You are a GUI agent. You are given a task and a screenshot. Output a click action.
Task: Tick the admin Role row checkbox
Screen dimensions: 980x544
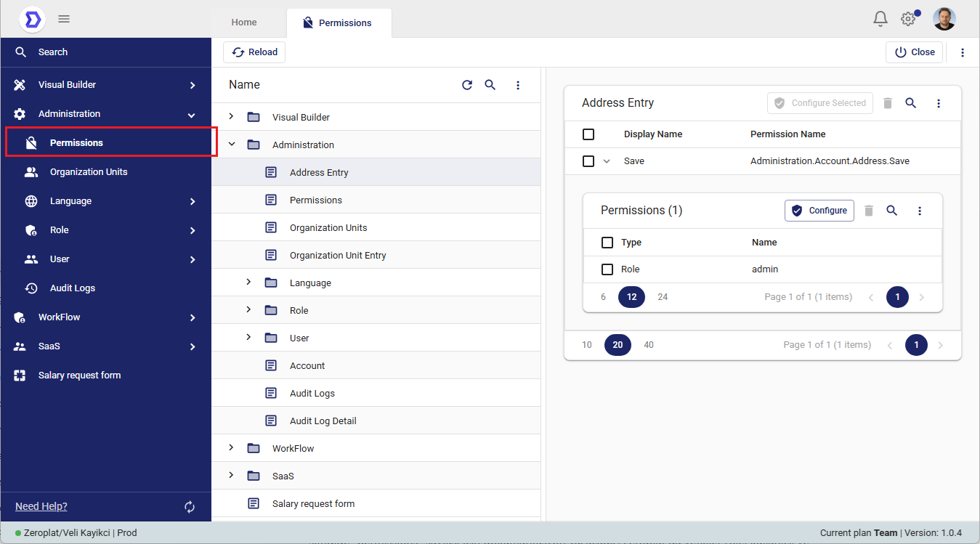point(607,269)
